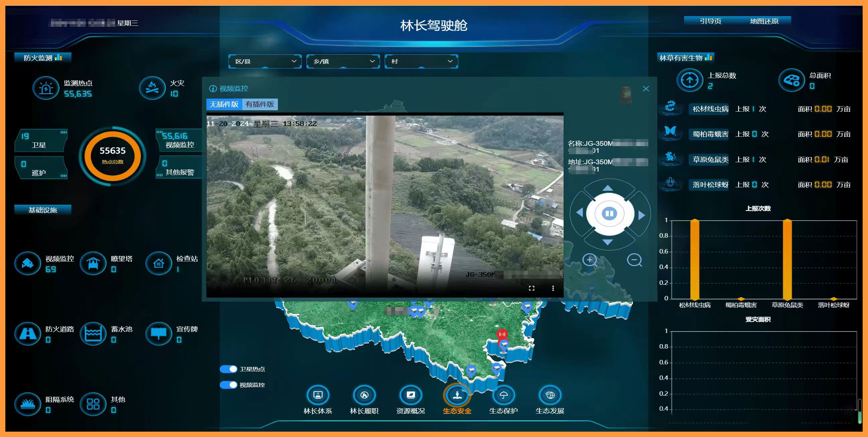Toggle off the 卫星热点 switch
Viewport: 868px width, 437px height.
(x=228, y=369)
